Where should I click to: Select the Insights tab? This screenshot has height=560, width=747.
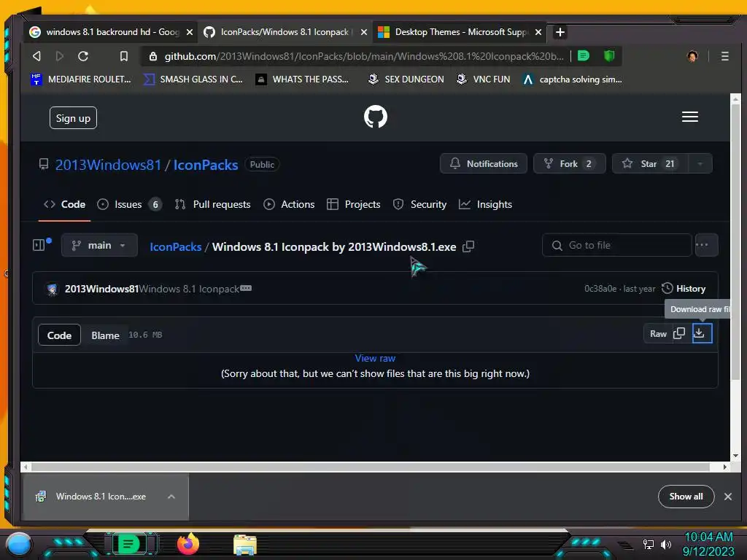tap(485, 204)
